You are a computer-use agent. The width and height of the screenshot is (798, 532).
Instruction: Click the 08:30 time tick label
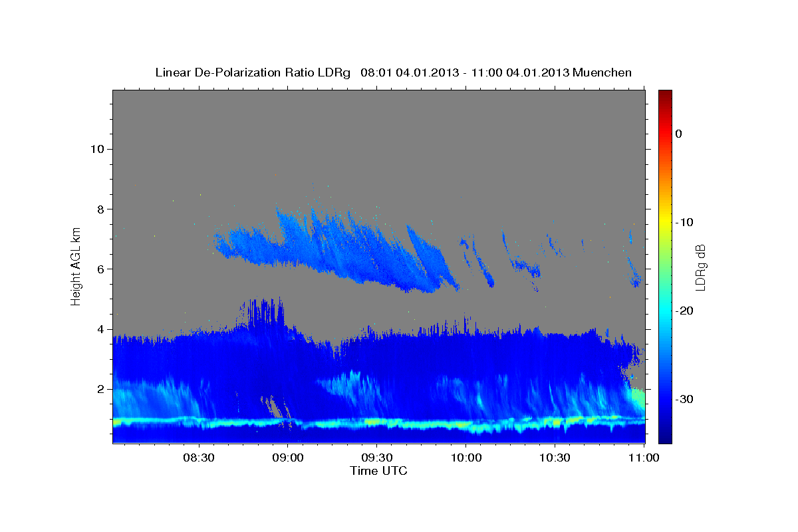click(x=199, y=458)
